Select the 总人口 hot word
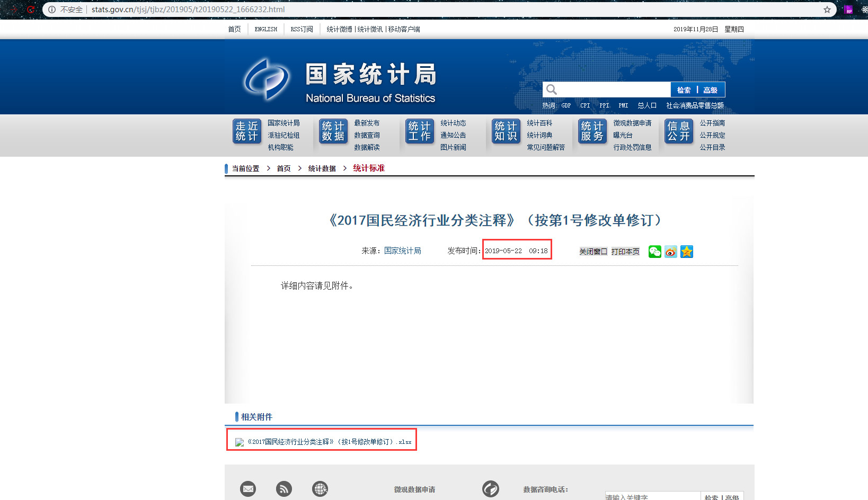 click(x=647, y=105)
